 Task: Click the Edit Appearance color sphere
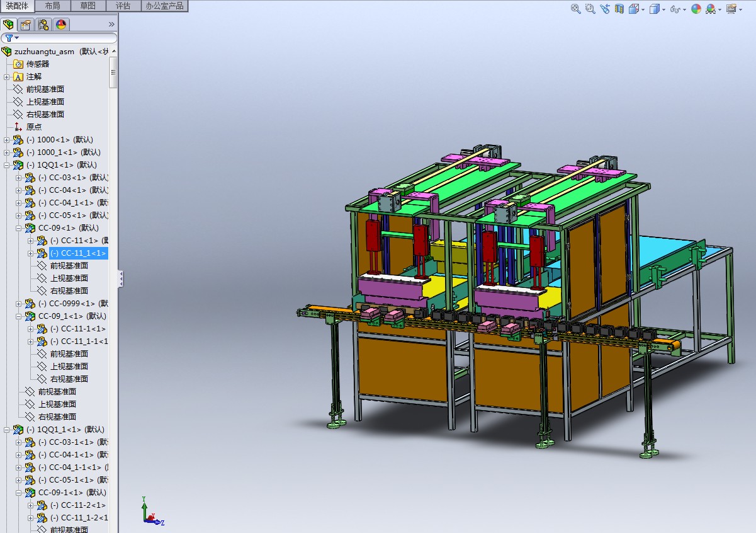point(696,9)
